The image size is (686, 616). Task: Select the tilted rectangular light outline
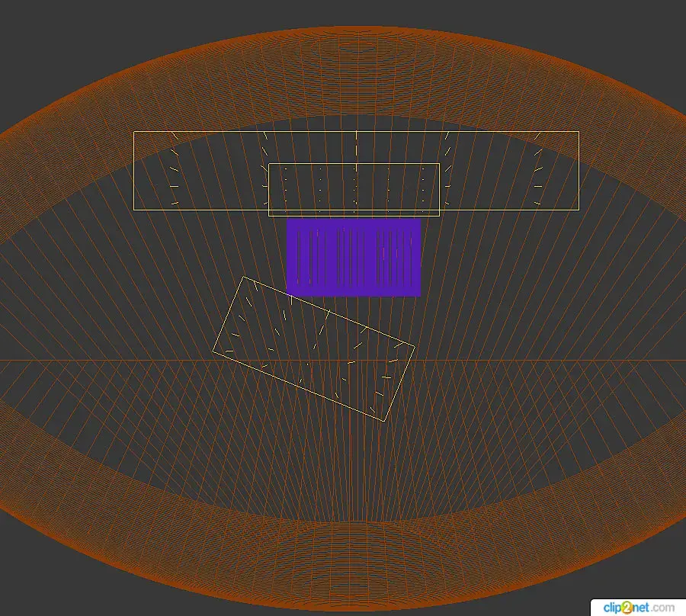tap(313, 348)
